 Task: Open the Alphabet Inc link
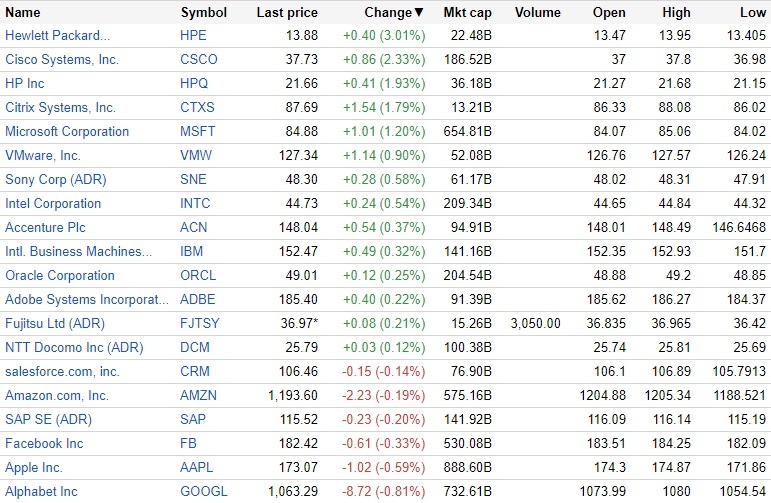click(41, 492)
